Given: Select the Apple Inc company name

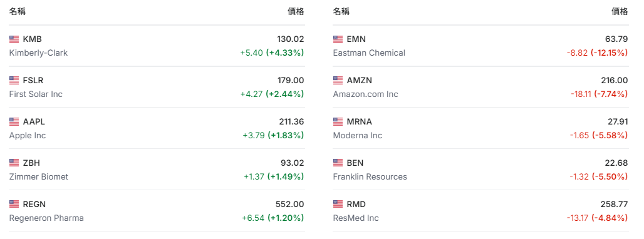Looking at the screenshot, I should 28,135.
